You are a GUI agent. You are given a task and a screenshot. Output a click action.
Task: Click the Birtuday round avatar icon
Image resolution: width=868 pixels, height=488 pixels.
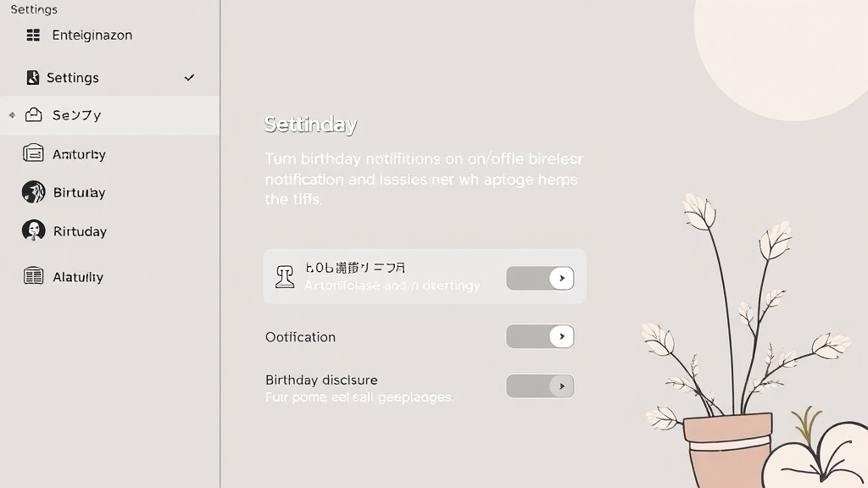pyautogui.click(x=34, y=192)
